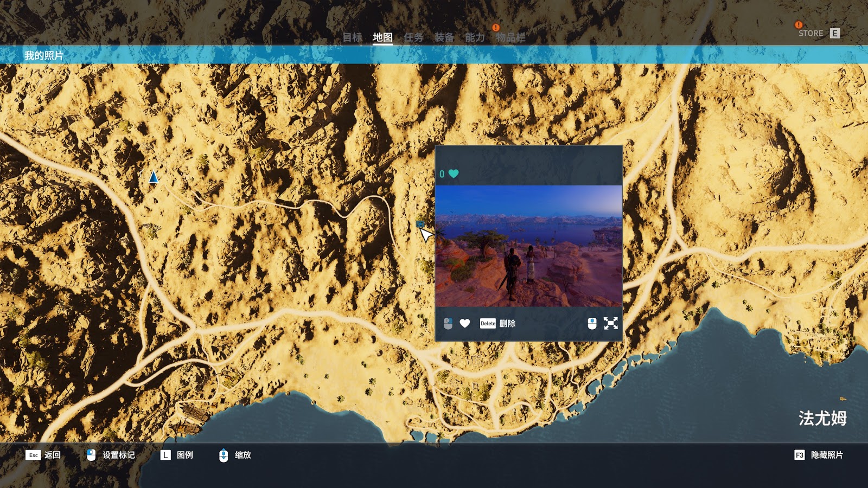Click the Delete key icon

click(488, 323)
